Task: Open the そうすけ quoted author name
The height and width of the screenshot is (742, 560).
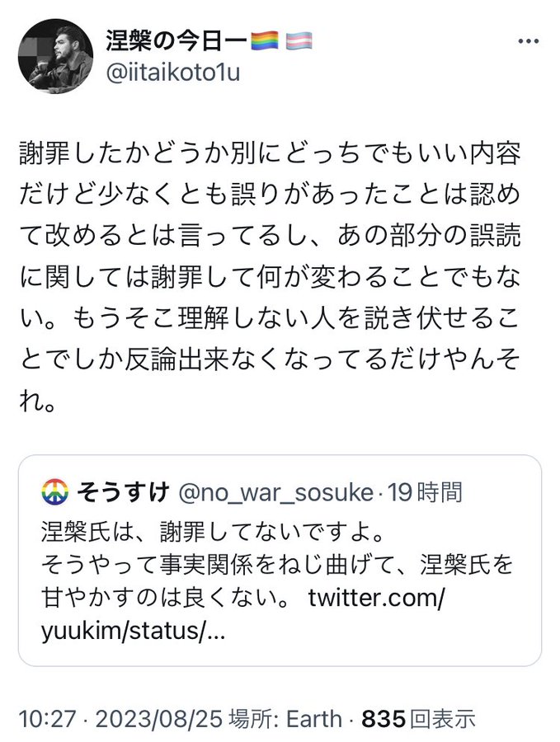Action: pos(116,493)
